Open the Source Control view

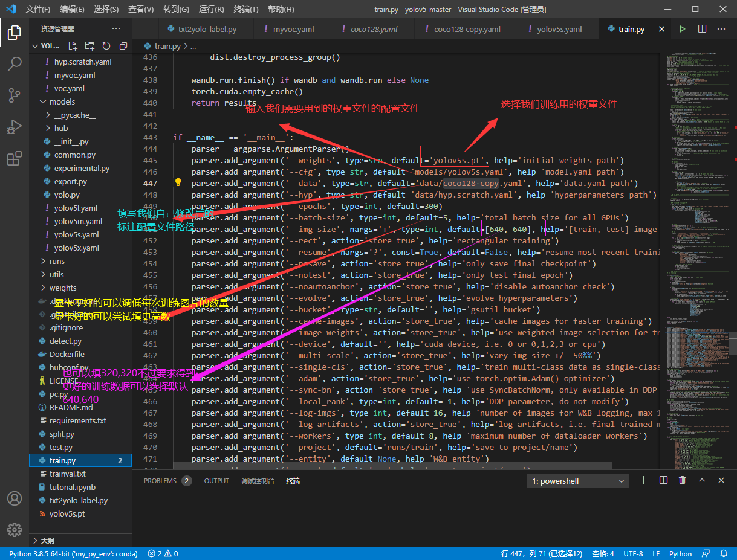click(15, 95)
